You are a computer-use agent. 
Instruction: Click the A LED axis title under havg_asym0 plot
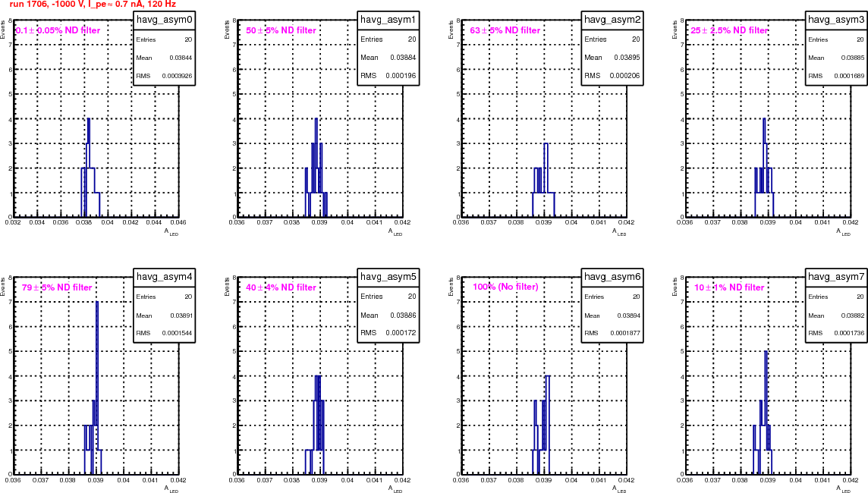point(171,232)
